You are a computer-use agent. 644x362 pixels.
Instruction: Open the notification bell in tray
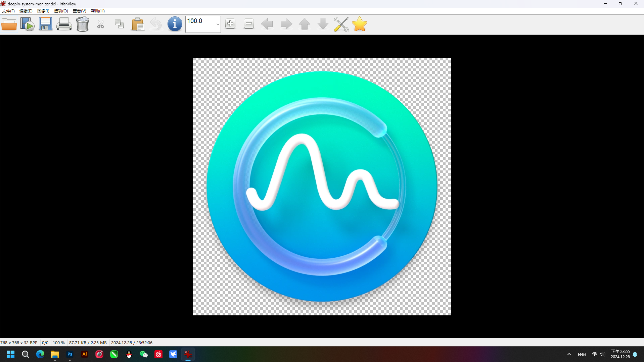point(635,354)
